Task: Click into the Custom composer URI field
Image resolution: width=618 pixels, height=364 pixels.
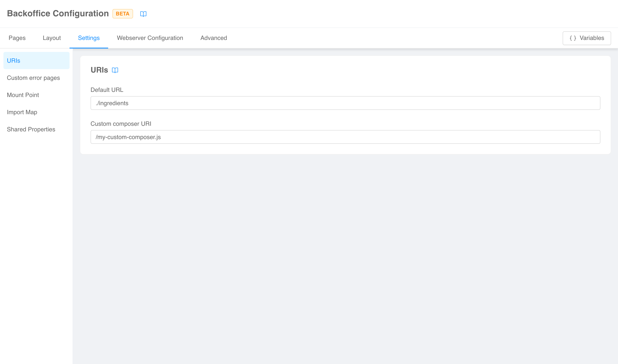Action: [345, 137]
